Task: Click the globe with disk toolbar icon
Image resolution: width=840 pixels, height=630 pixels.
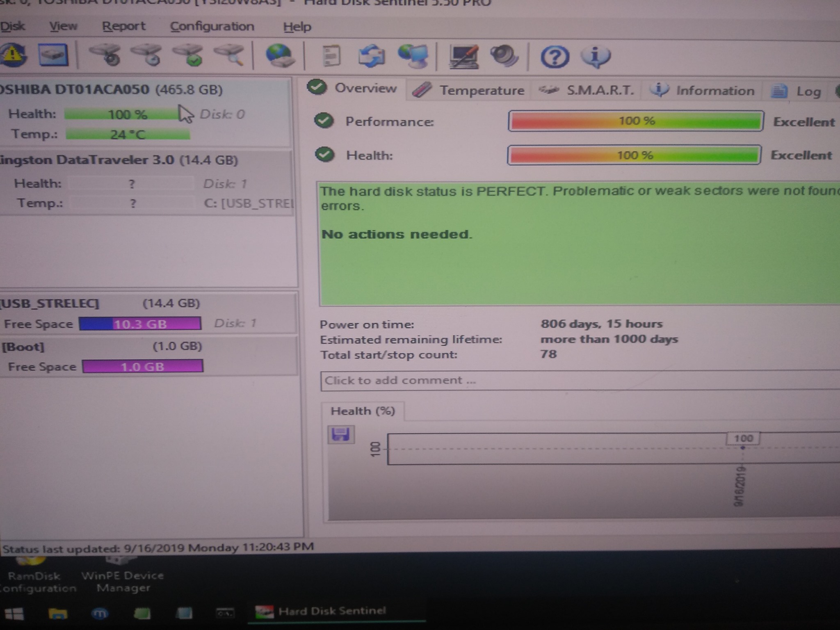Action: 280,56
